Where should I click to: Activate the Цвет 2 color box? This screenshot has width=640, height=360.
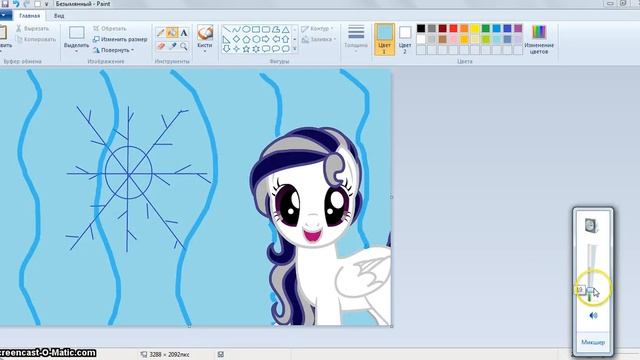tap(405, 39)
